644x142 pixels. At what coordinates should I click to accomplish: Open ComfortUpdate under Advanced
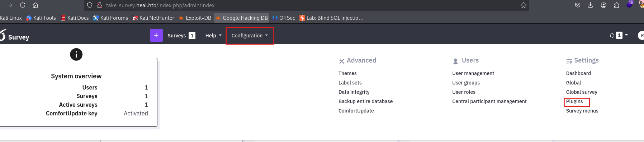pos(356,111)
